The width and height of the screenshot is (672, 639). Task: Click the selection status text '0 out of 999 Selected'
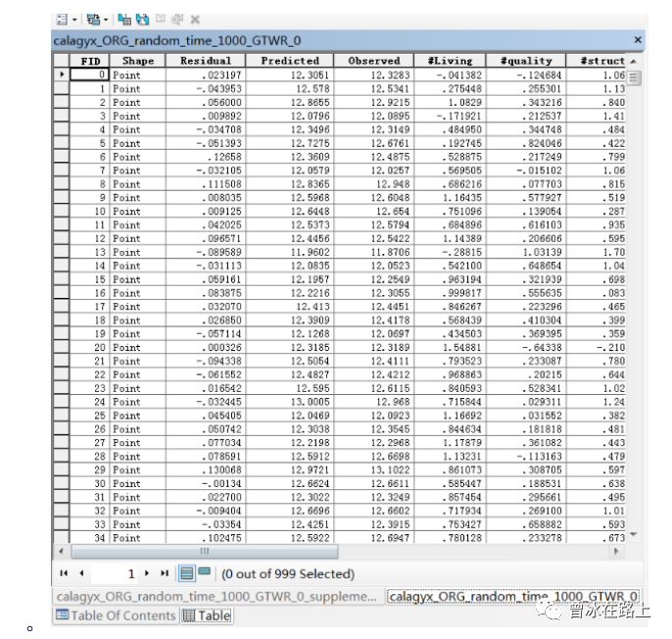pos(288,573)
